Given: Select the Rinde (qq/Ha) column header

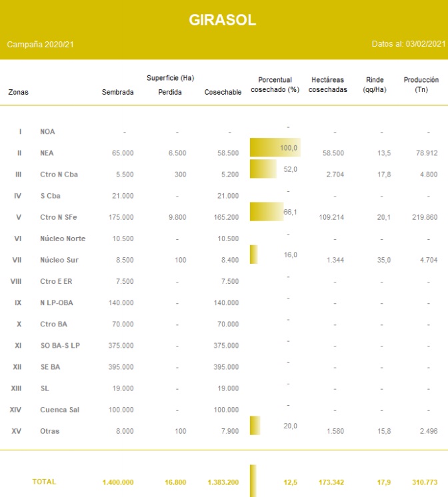Looking at the screenshot, I should pos(375,85).
